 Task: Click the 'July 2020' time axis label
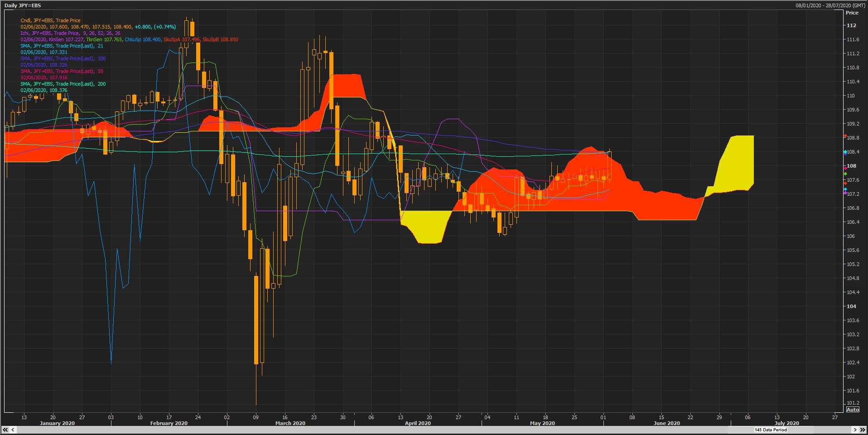(x=786, y=423)
